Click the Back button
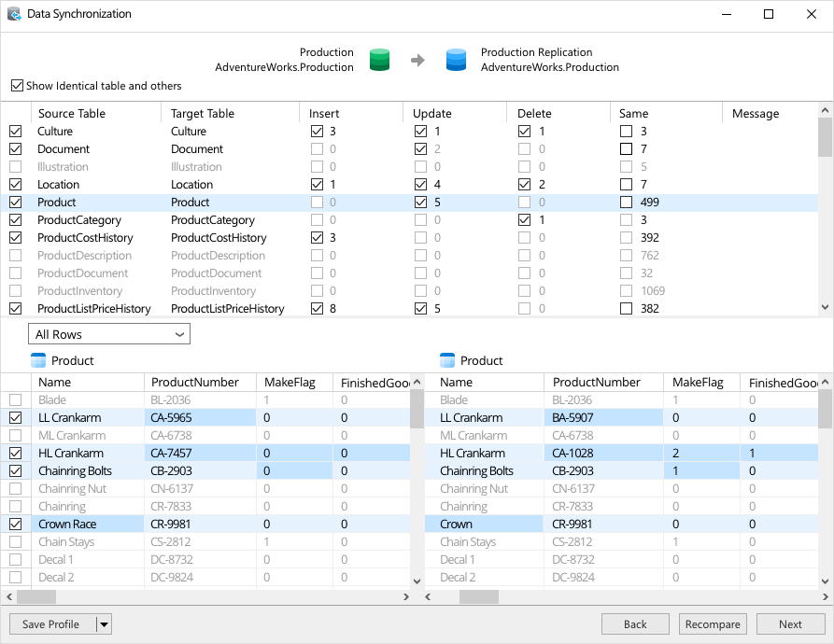Screen dimensions: 834x644 click(x=635, y=623)
